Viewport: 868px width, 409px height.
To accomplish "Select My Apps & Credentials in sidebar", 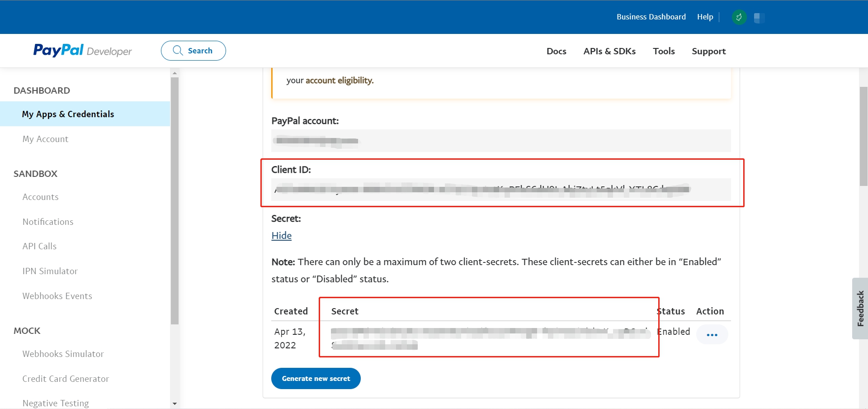I will (85, 114).
